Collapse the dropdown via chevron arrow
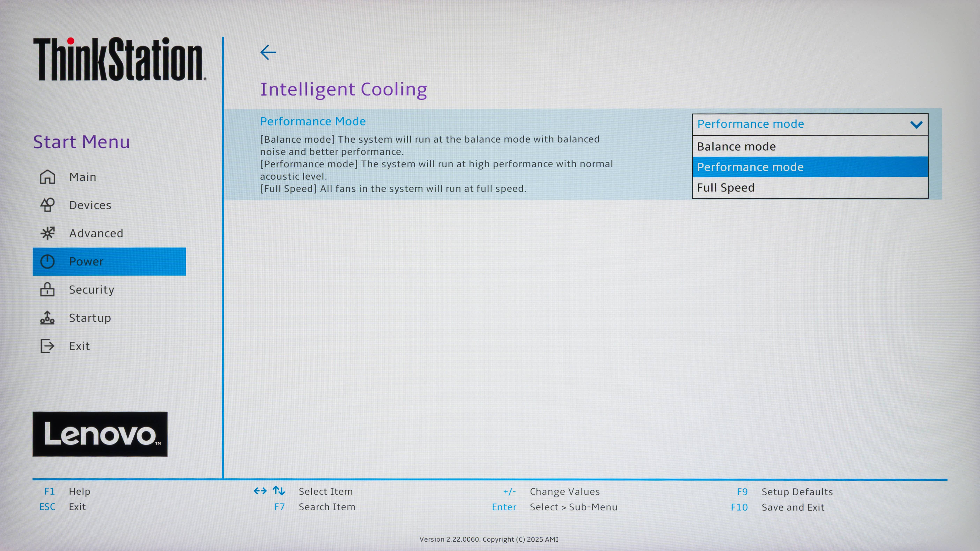The image size is (980, 551). pyautogui.click(x=916, y=124)
